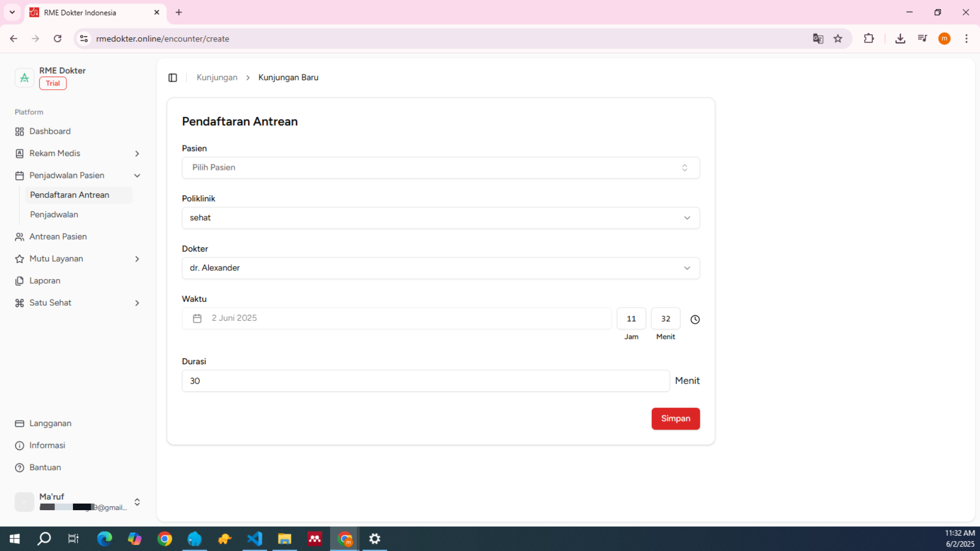Open Dashboard from the sidebar
Viewport: 980px width, 551px height.
click(x=50, y=132)
